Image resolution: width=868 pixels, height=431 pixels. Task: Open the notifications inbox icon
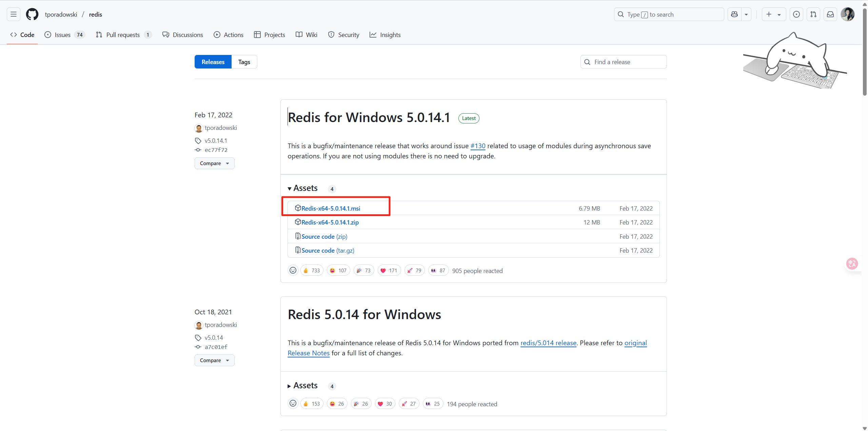pyautogui.click(x=830, y=15)
